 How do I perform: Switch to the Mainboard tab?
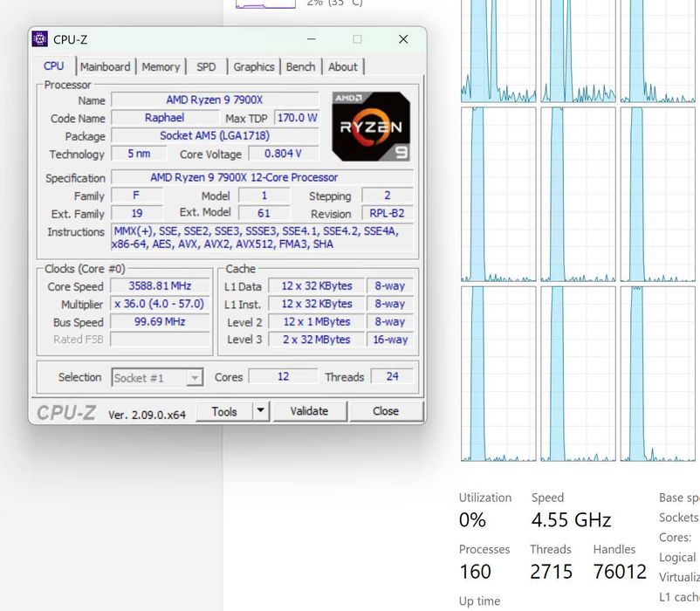click(106, 67)
